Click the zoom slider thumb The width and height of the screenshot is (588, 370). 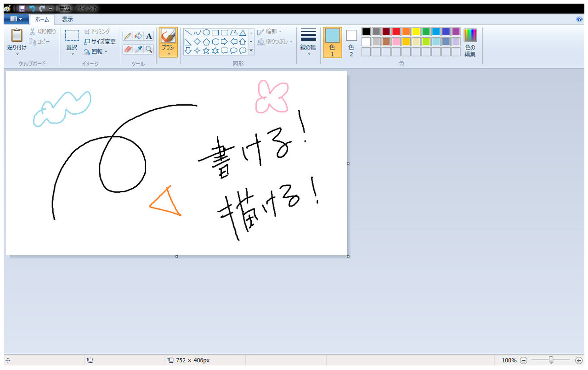pyautogui.click(x=551, y=360)
